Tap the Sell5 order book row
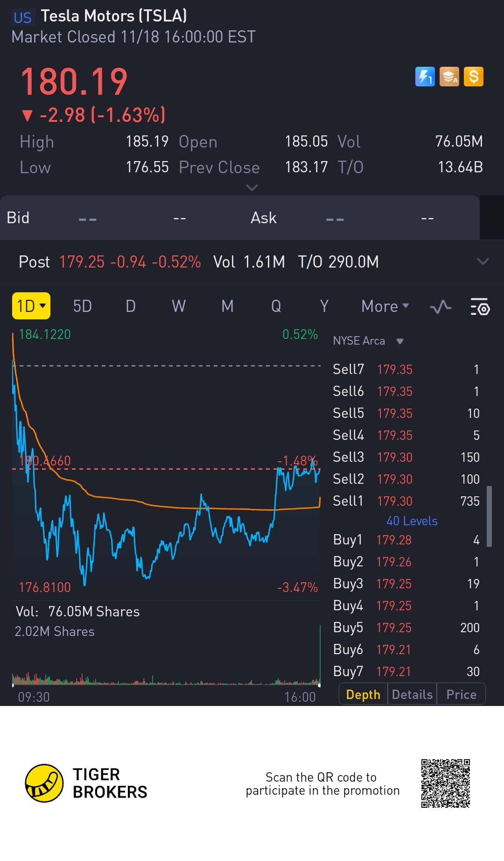504x861 pixels. [406, 413]
